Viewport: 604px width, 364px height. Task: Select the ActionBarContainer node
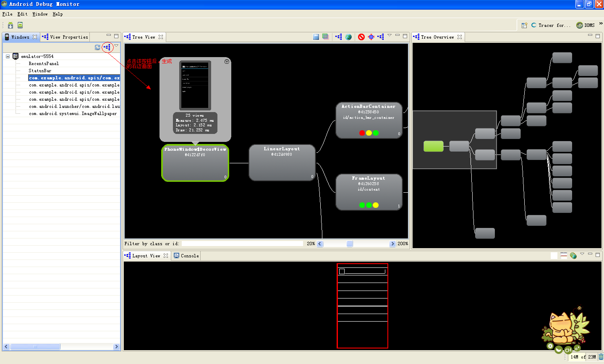[369, 120]
